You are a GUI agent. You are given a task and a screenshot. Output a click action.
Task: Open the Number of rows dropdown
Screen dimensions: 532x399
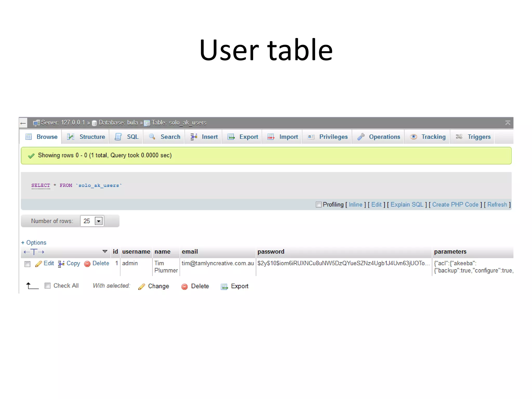tap(92, 221)
